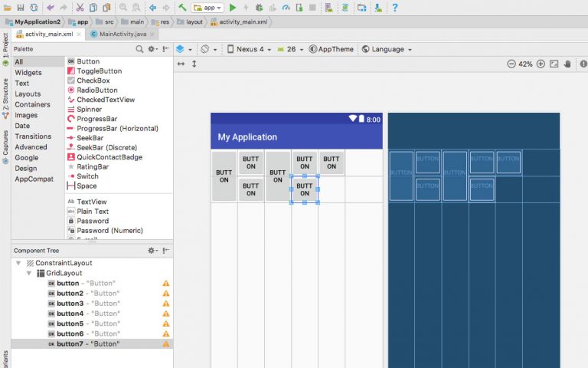Click Zoom to Fit Screen icon
Screen dimensions: 588x368
pyautogui.click(x=554, y=64)
